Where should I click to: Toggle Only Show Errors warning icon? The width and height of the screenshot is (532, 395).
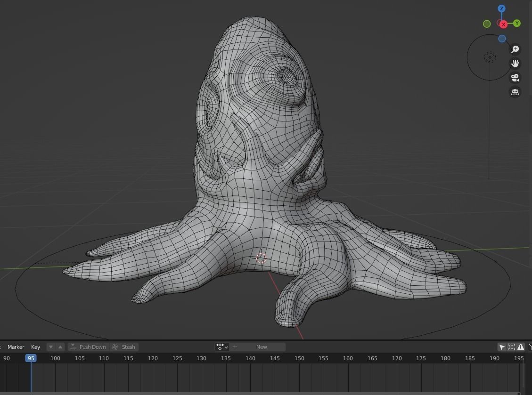(521, 347)
